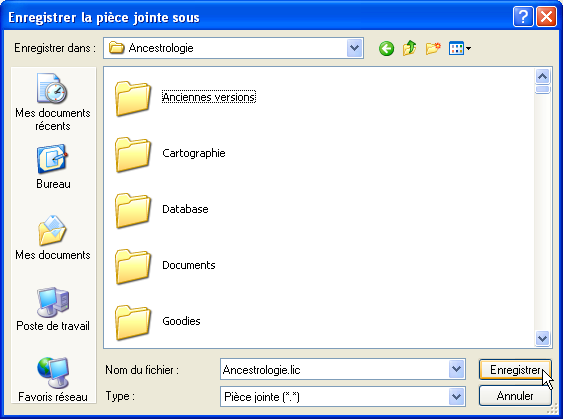Go back using the green arrow icon
563x419 pixels.
386,48
